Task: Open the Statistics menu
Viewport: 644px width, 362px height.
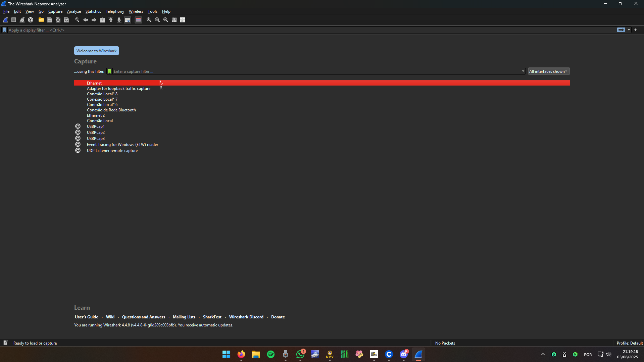Action: [x=93, y=11]
